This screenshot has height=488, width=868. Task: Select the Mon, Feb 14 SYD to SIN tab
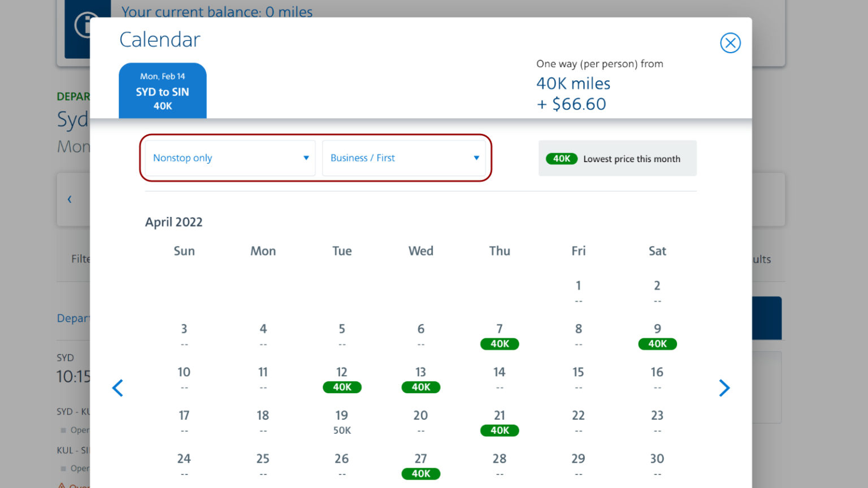point(162,90)
